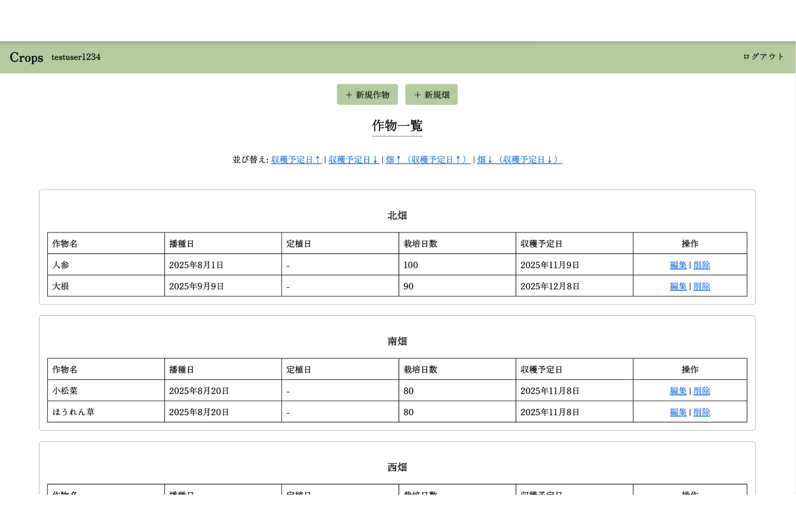
Task: Click the ログアウト link
Action: tap(763, 57)
